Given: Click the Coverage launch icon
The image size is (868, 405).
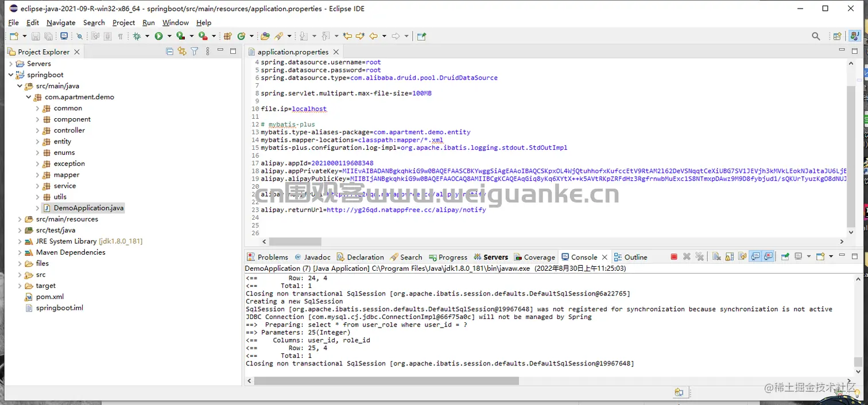Looking at the screenshot, I should tap(181, 36).
